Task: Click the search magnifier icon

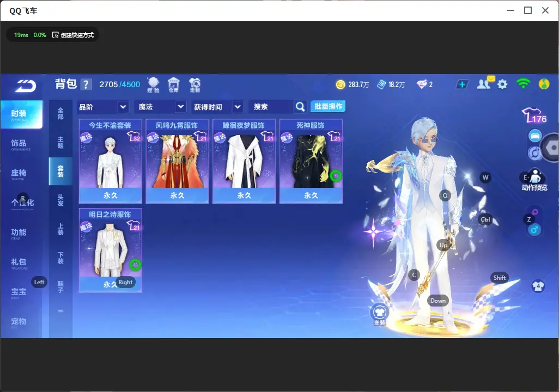Action: click(x=300, y=107)
